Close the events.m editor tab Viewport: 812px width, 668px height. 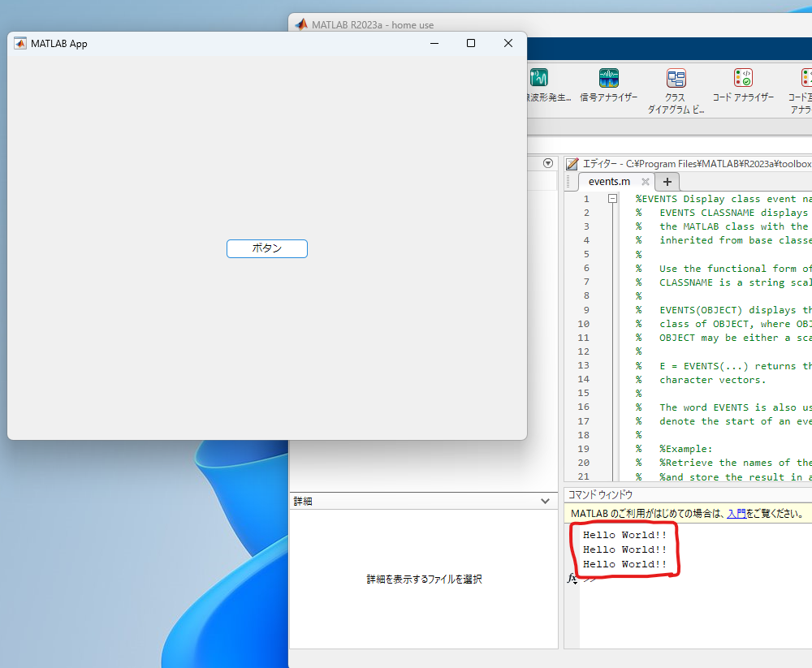[646, 181]
